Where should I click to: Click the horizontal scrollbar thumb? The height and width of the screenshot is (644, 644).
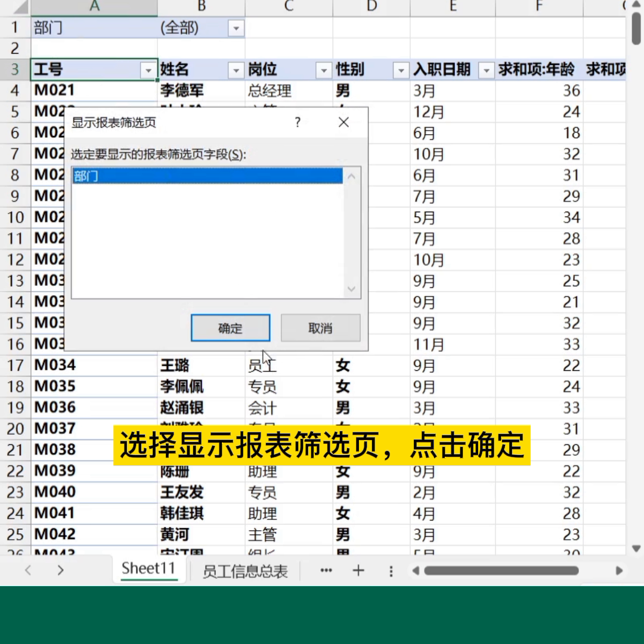501,571
